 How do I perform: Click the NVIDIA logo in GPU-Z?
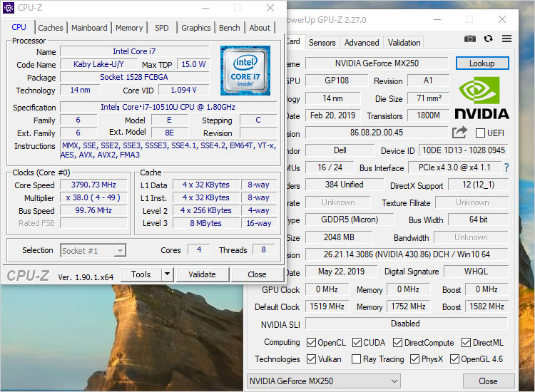tap(481, 98)
